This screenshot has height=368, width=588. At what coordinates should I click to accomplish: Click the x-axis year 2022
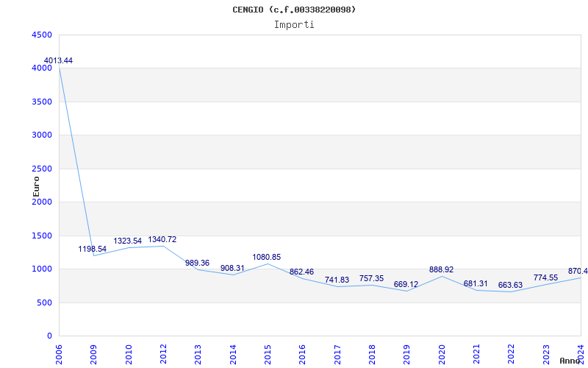[x=511, y=355]
